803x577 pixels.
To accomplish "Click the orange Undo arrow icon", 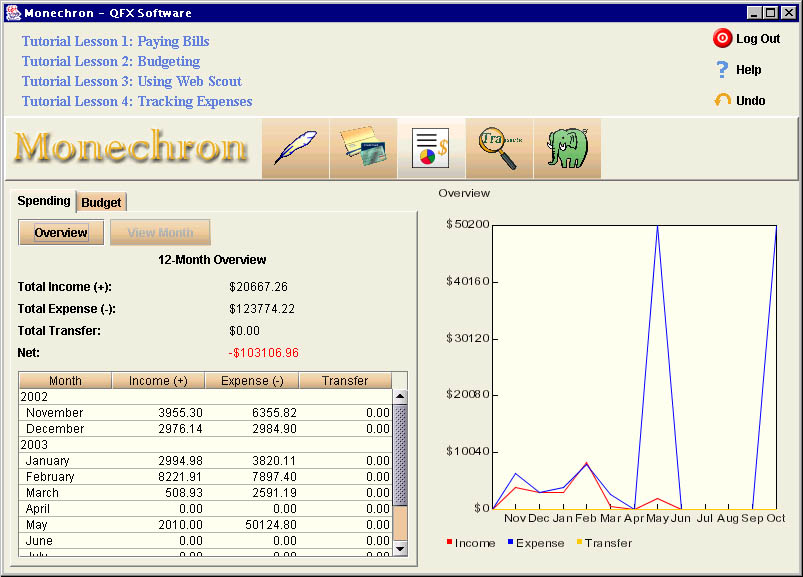I will pos(722,100).
